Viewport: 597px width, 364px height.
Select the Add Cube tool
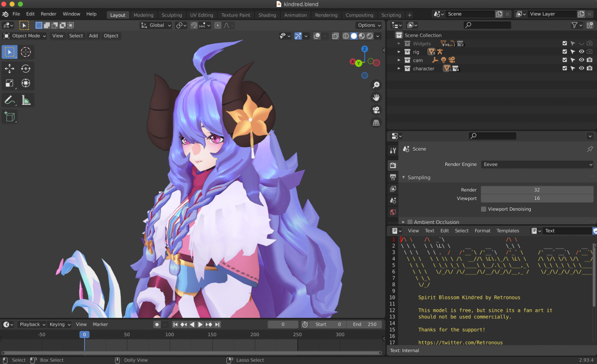[x=9, y=117]
